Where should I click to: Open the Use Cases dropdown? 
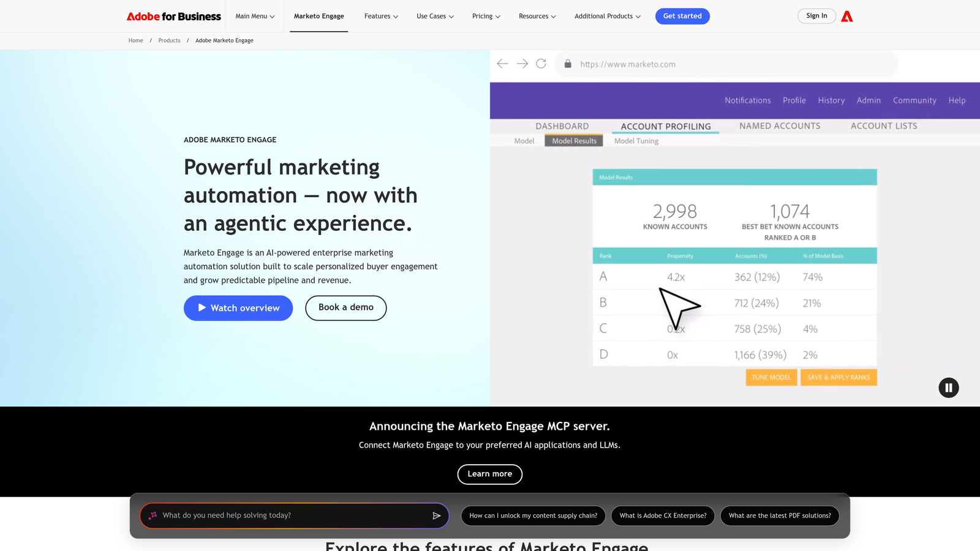click(435, 17)
